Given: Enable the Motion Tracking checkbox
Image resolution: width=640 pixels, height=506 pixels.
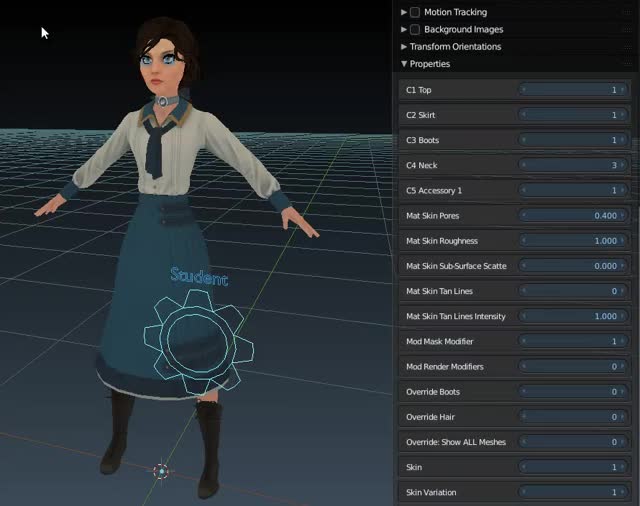Looking at the screenshot, I should pos(415,12).
